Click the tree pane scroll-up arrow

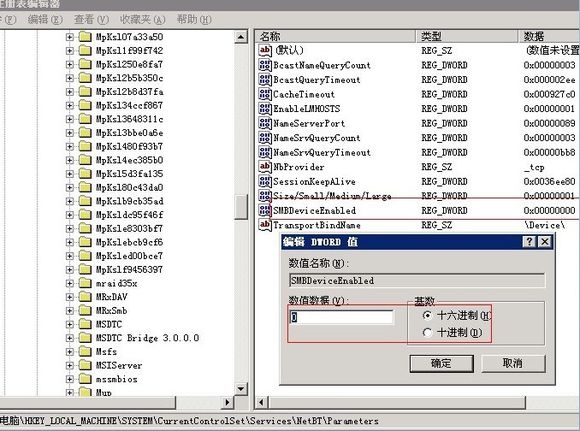[x=241, y=37]
